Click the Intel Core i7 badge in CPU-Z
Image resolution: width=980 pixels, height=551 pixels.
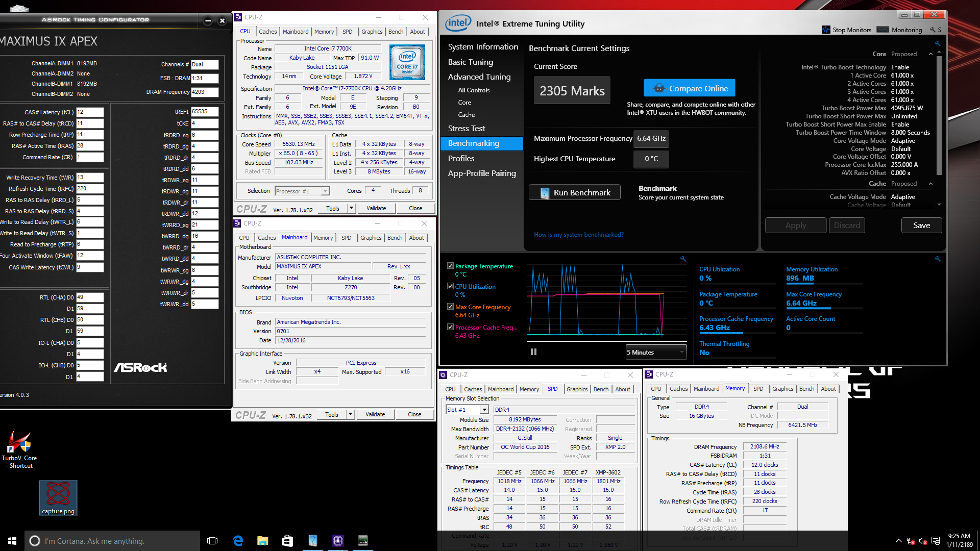pyautogui.click(x=407, y=62)
